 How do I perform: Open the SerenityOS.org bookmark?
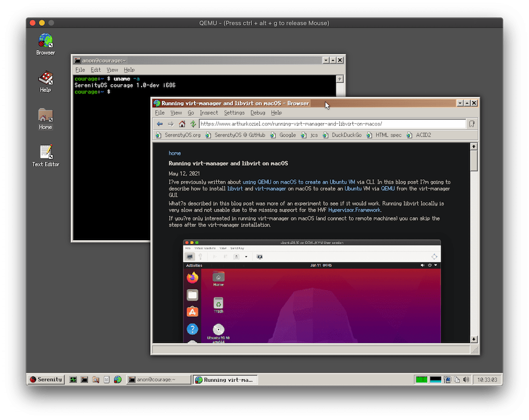point(178,135)
